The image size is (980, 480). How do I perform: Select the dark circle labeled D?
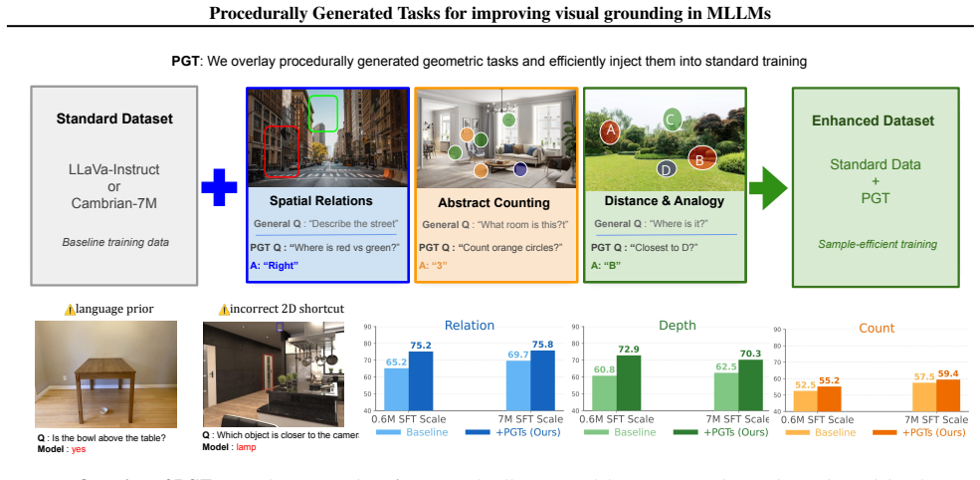click(x=667, y=169)
